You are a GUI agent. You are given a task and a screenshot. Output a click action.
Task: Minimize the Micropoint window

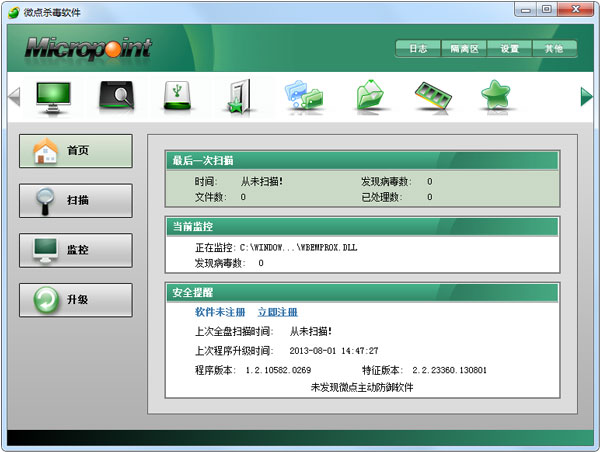point(526,10)
